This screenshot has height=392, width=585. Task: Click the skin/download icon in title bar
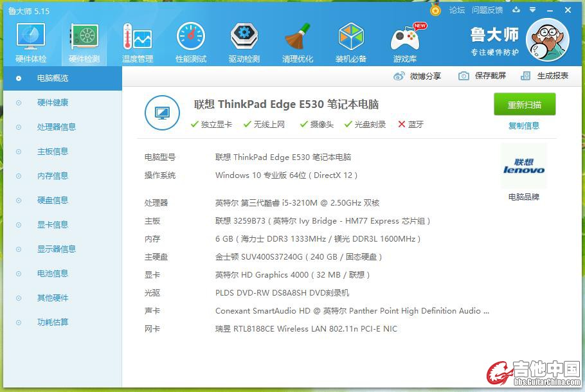(516, 10)
